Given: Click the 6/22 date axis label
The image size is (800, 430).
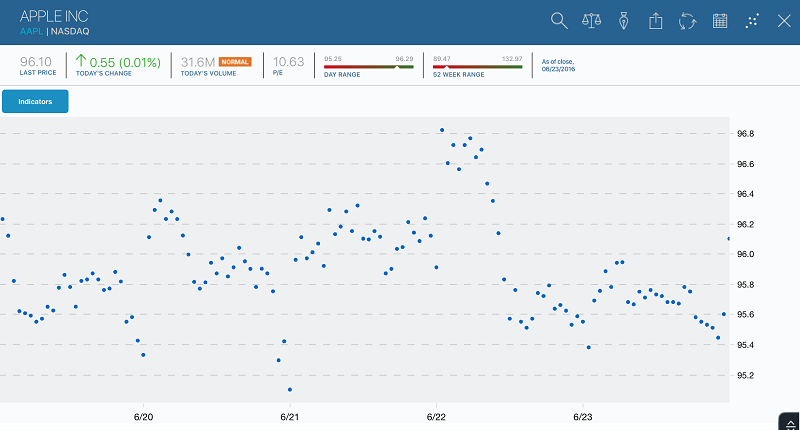Looking at the screenshot, I should pyautogui.click(x=436, y=417).
